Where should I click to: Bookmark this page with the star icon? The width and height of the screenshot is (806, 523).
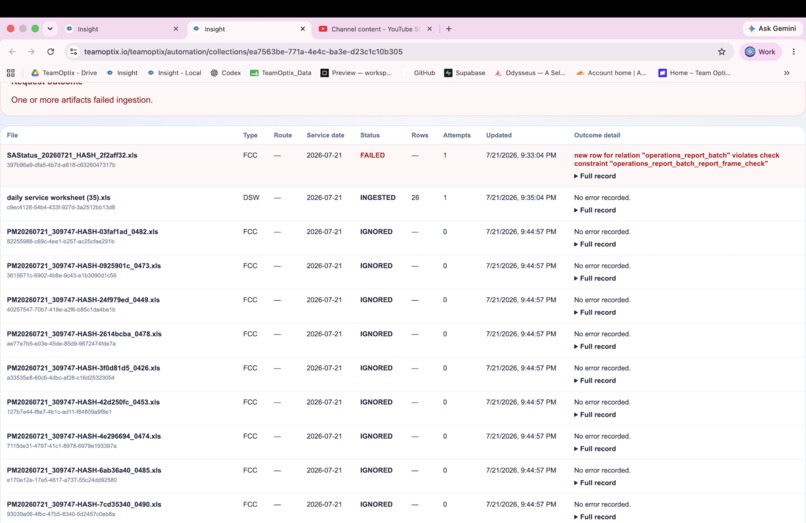[x=722, y=51]
